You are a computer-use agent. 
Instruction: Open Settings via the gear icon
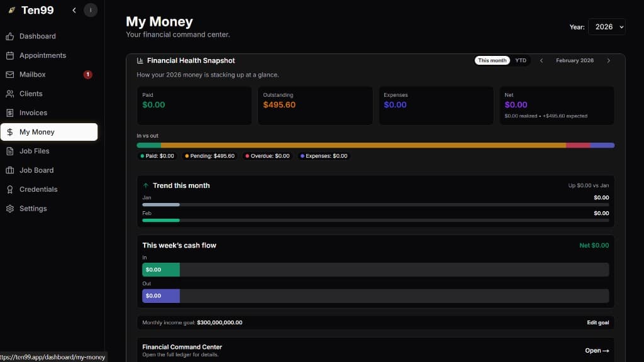point(9,208)
